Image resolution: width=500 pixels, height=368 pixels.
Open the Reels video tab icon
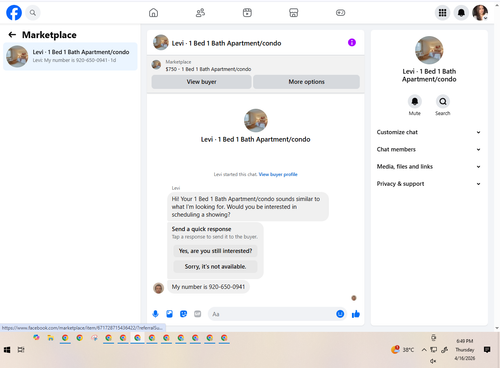click(x=247, y=13)
